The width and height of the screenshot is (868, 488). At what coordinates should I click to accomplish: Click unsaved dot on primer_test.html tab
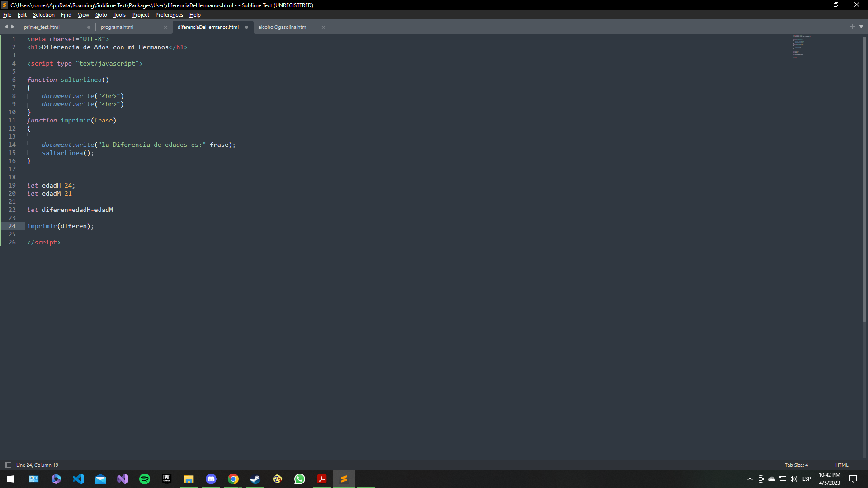pyautogui.click(x=89, y=27)
